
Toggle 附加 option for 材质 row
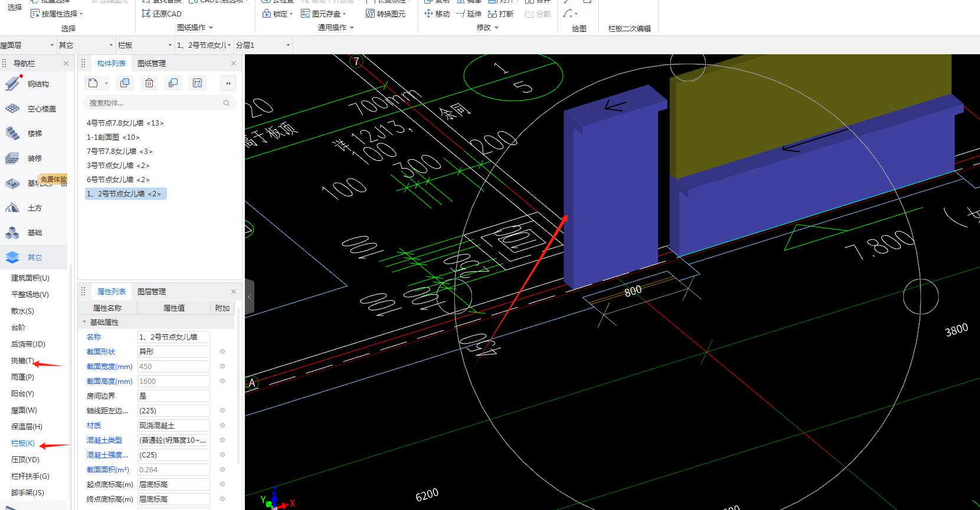coord(222,425)
